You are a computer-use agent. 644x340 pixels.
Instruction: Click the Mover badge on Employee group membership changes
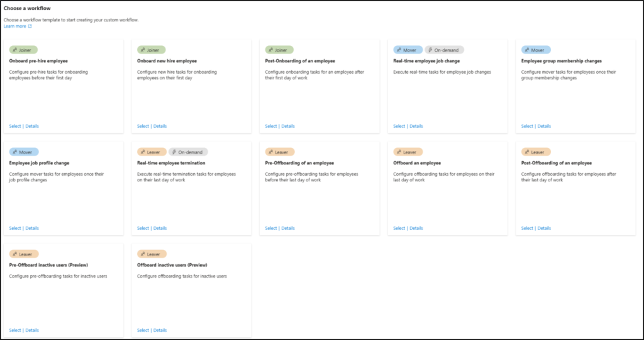(536, 50)
